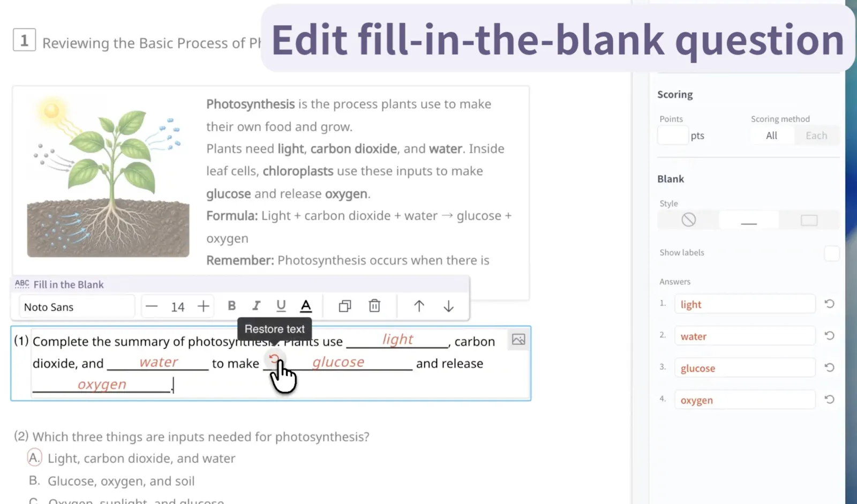Open the Noto Sans font dropdown

[x=77, y=307]
